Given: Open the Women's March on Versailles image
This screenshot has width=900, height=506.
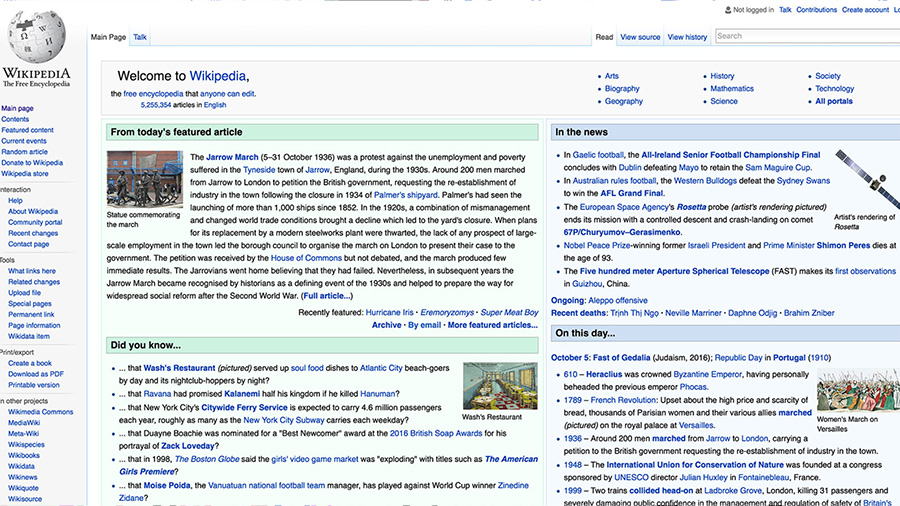Looking at the screenshot, I should pyautogui.click(x=858, y=390).
